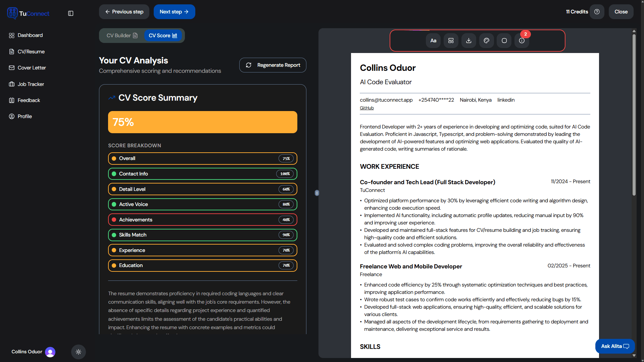Screen dimensions: 644x362
Task: Select the template layout icon on CV toolbar
Action: [x=451, y=40]
